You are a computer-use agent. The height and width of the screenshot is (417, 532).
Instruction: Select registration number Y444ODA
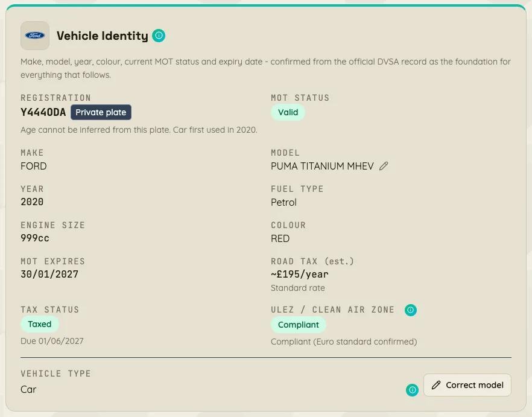point(43,112)
